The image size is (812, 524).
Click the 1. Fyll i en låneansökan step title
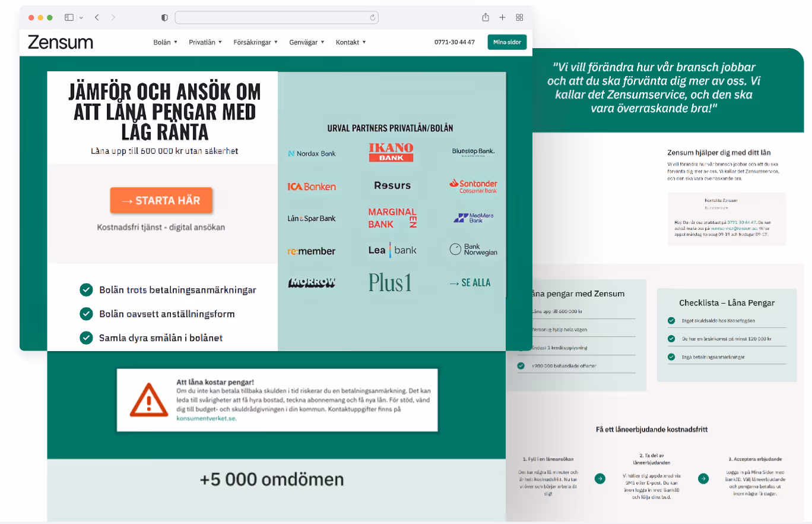[x=548, y=459]
